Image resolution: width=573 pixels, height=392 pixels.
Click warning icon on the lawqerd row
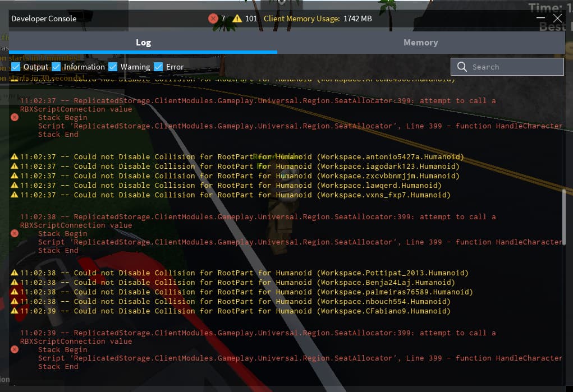(15, 185)
